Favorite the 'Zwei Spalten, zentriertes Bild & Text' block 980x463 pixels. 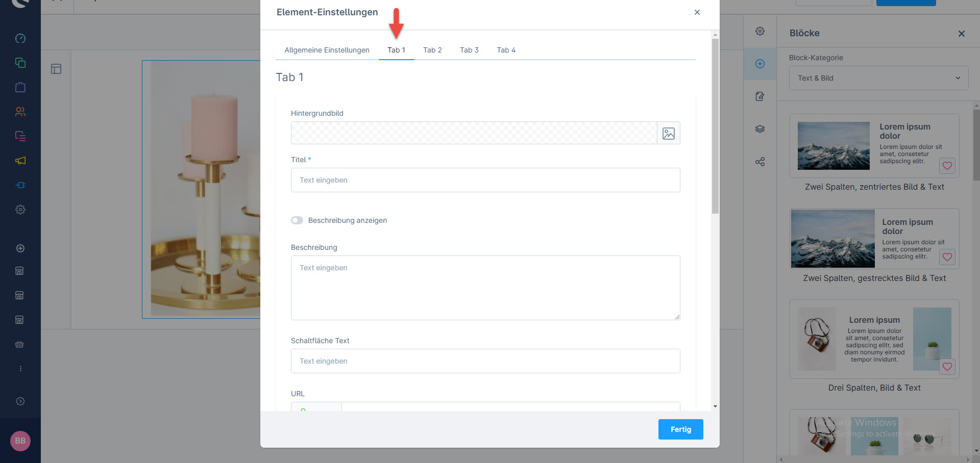click(947, 166)
